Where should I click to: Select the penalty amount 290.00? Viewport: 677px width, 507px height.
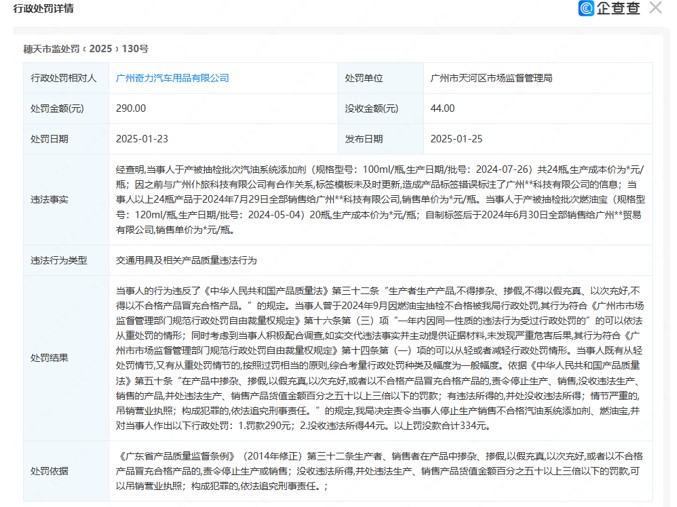pyautogui.click(x=131, y=109)
